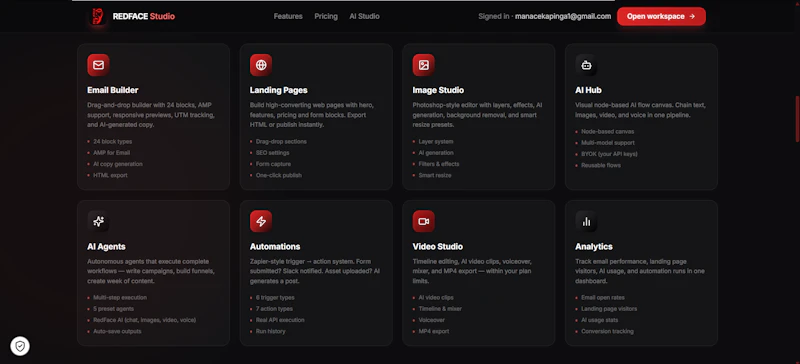Click the page vertical scrollbar thumb
This screenshot has width=800, height=364.
coord(797,119)
